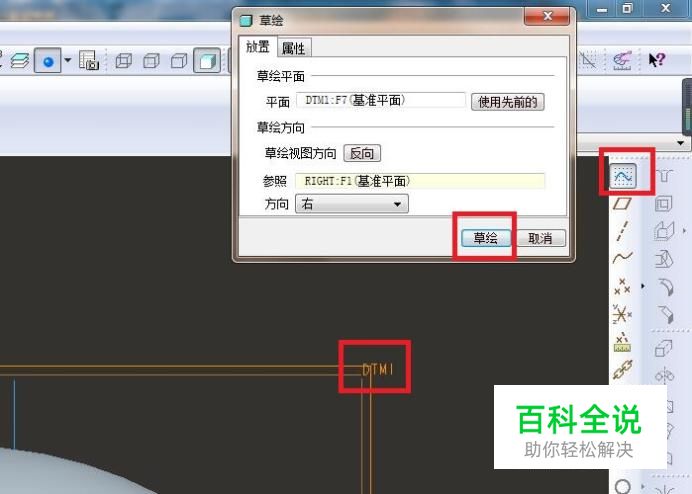Select the Mirror tool
Viewport: 692px width, 494px height.
point(664,376)
